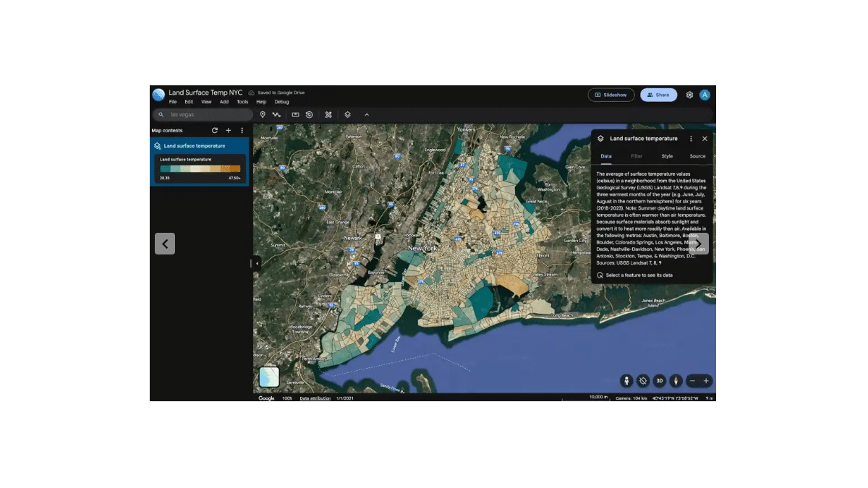
Task: Open settings gear icon
Action: (x=689, y=95)
